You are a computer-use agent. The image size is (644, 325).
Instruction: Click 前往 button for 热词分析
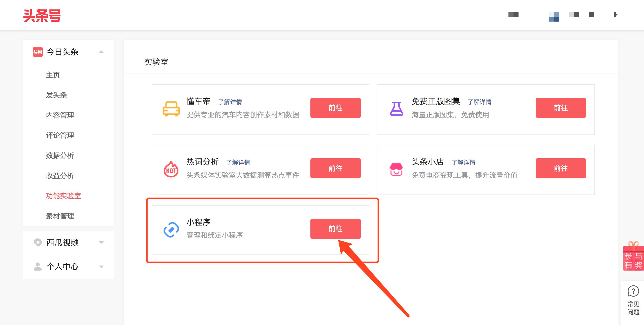(336, 168)
